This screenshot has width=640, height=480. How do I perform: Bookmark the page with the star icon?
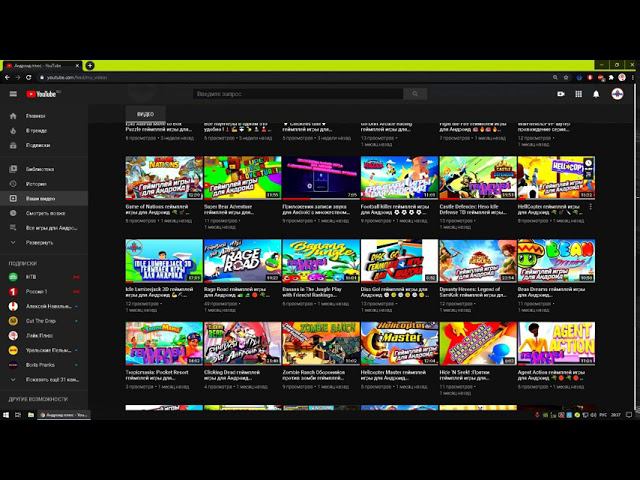tap(566, 77)
